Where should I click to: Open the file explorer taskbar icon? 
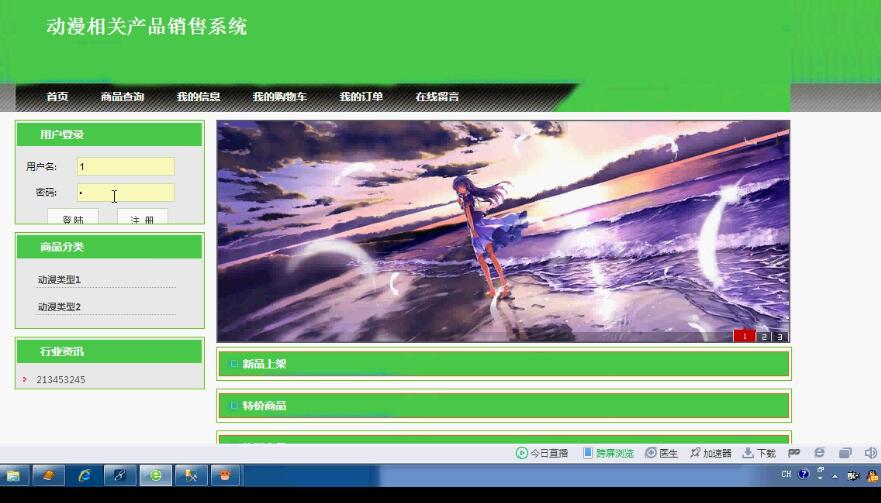[x=13, y=476]
